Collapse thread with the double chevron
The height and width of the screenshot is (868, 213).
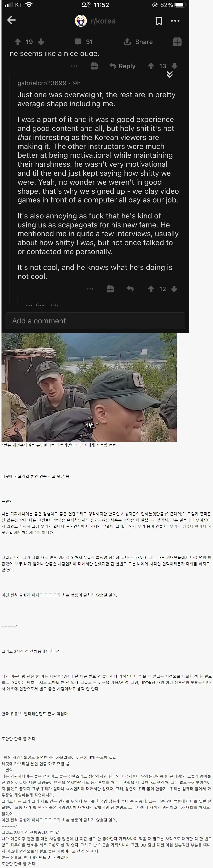pos(170,74)
